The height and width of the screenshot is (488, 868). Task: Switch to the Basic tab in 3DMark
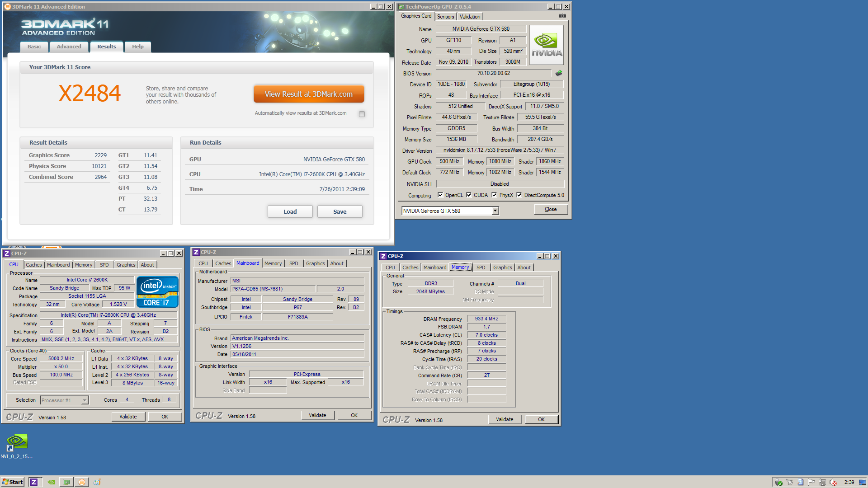[x=34, y=47]
